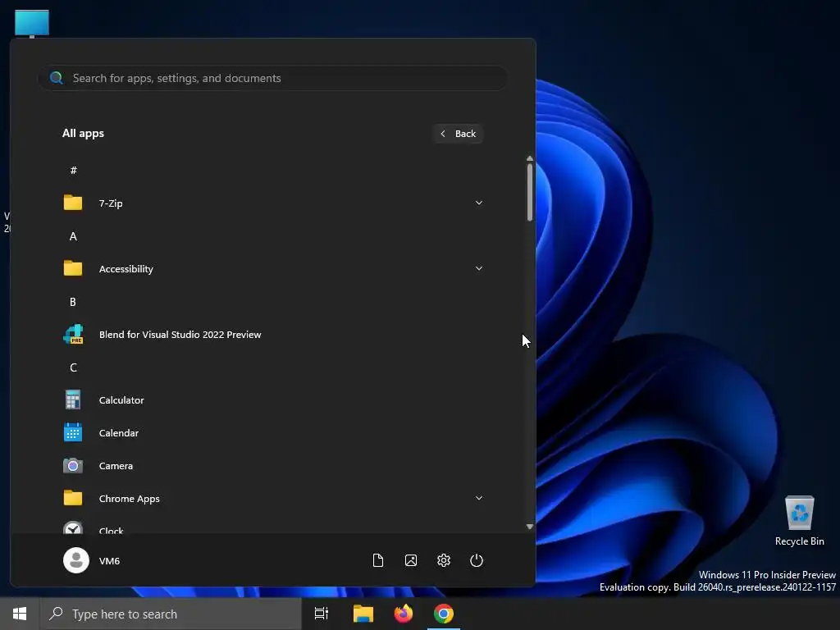
Task: Click the 'Chrome Apps' folder label
Action: tap(129, 499)
